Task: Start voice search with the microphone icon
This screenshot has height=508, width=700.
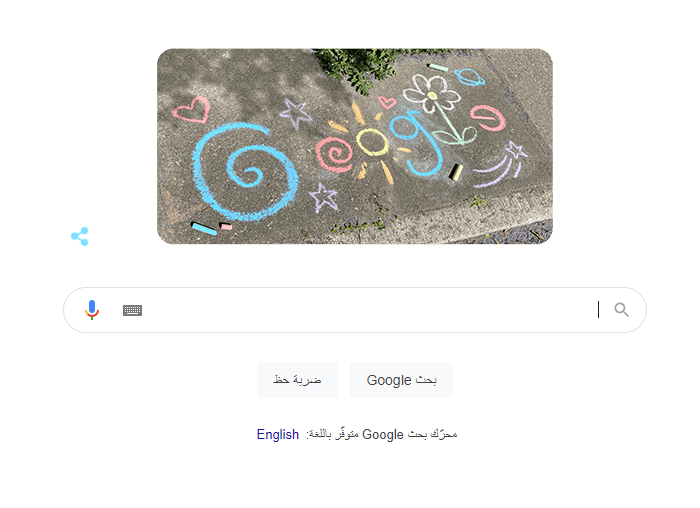Action: click(92, 310)
